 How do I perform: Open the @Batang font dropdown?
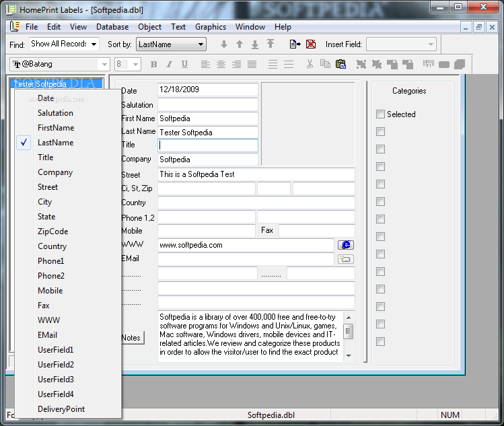click(x=104, y=65)
